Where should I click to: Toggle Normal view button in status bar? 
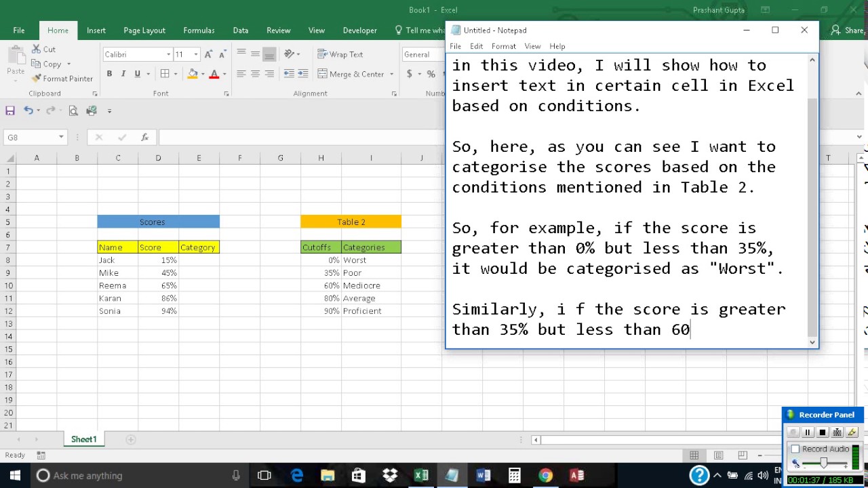694,455
